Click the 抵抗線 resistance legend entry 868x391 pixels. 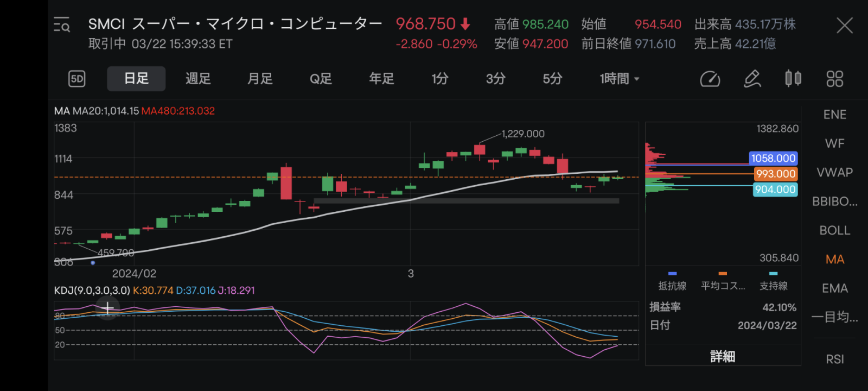[672, 282]
